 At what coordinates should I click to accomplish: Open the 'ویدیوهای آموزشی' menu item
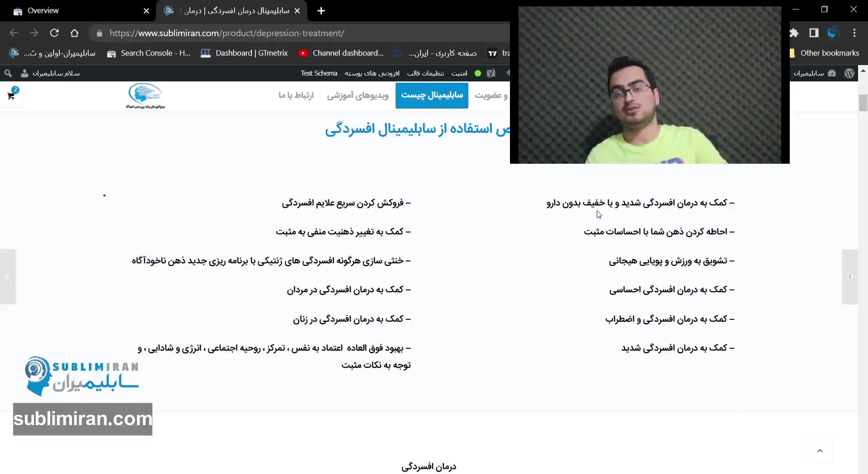[358, 95]
